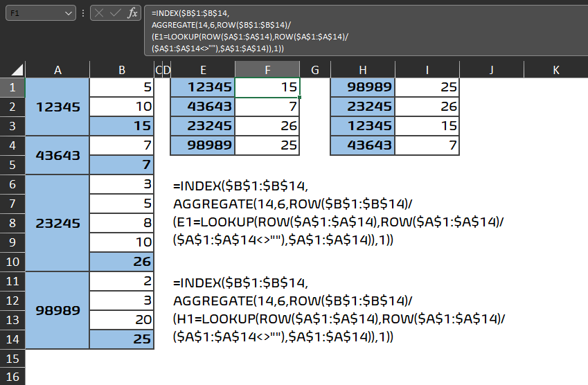Click cell I3 with value 15
Screen dimensions: 588x385
427,126
